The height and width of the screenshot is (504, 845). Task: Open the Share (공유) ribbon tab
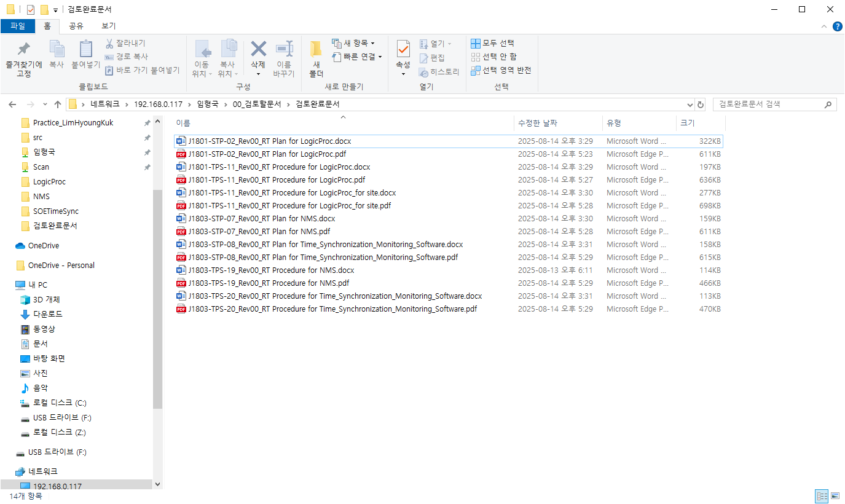click(76, 26)
